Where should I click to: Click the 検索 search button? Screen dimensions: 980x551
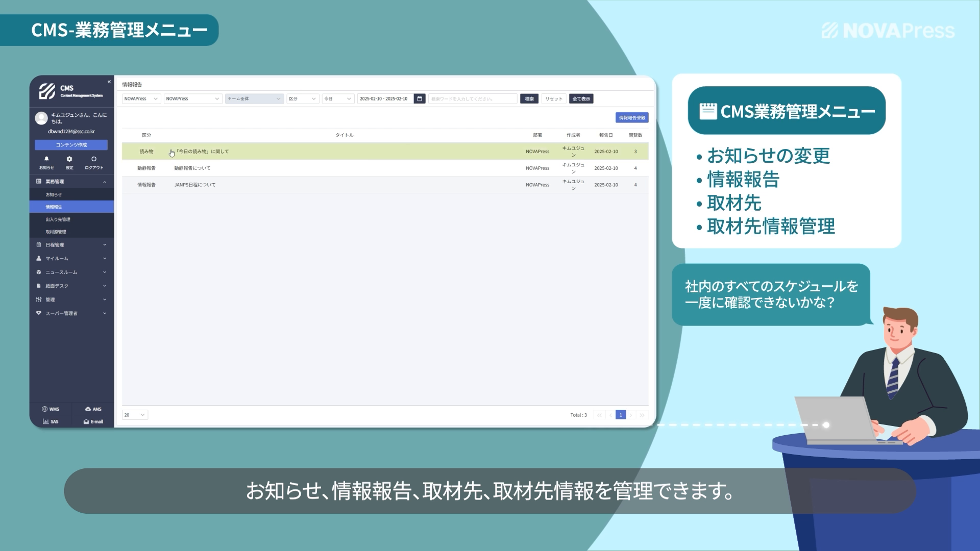(529, 98)
